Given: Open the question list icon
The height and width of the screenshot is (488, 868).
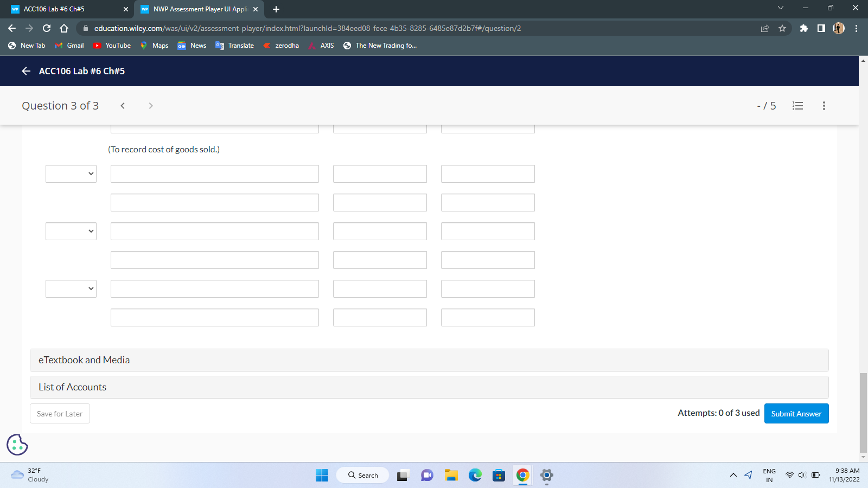Looking at the screenshot, I should pos(797,106).
